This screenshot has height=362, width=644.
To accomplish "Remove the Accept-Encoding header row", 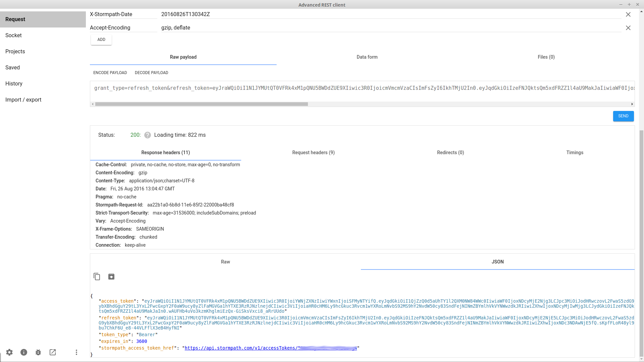I will 628,28.
